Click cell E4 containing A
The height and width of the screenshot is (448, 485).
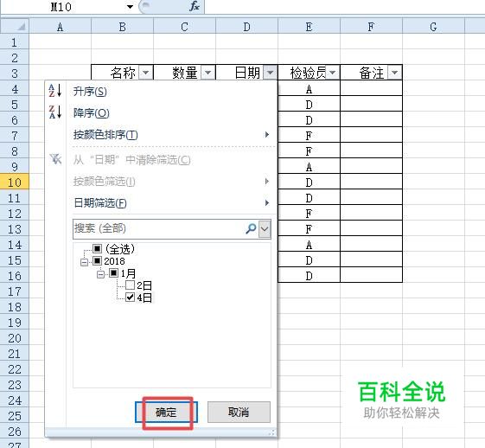pos(309,88)
